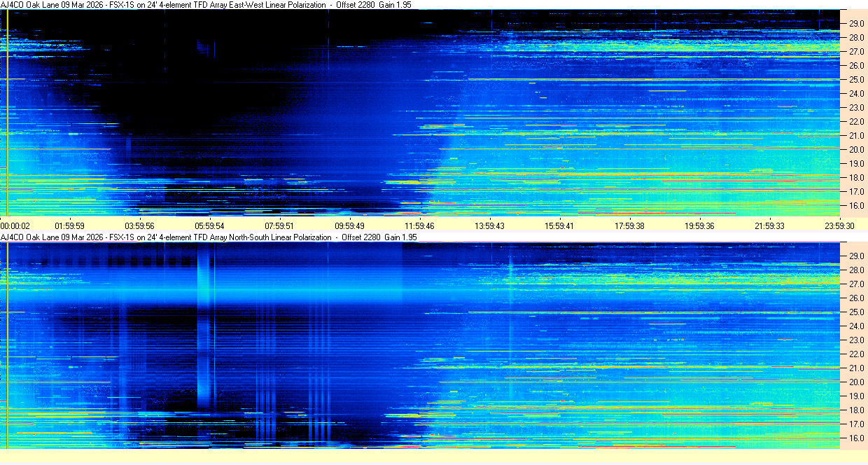The width and height of the screenshot is (868, 465).
Task: Click 20.0 frequency label on East-West chart
Action: tap(856, 150)
